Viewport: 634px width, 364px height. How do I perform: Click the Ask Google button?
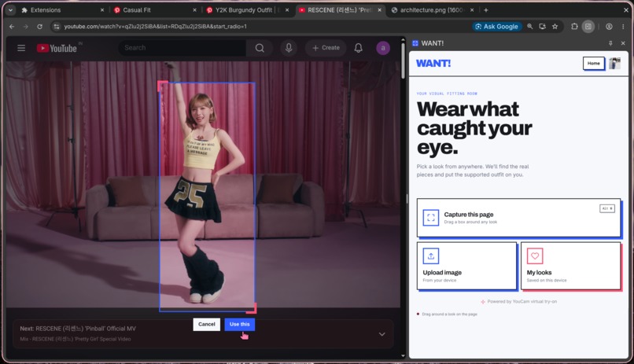pyautogui.click(x=496, y=27)
